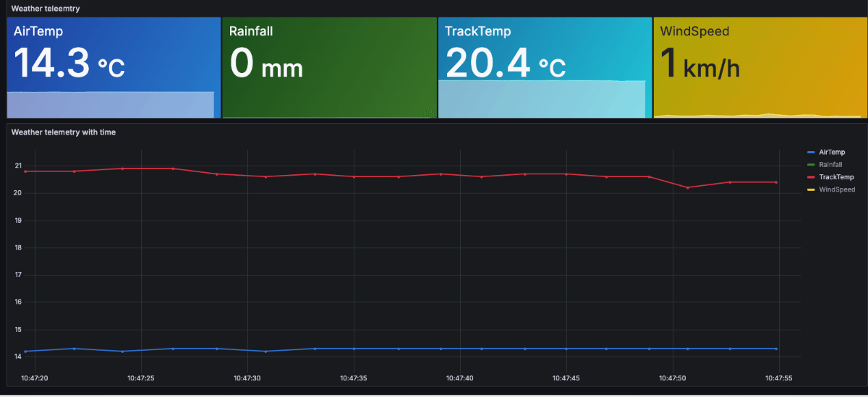868x397 pixels.
Task: Click the 0 mm Rainfall value
Action: coord(266,63)
